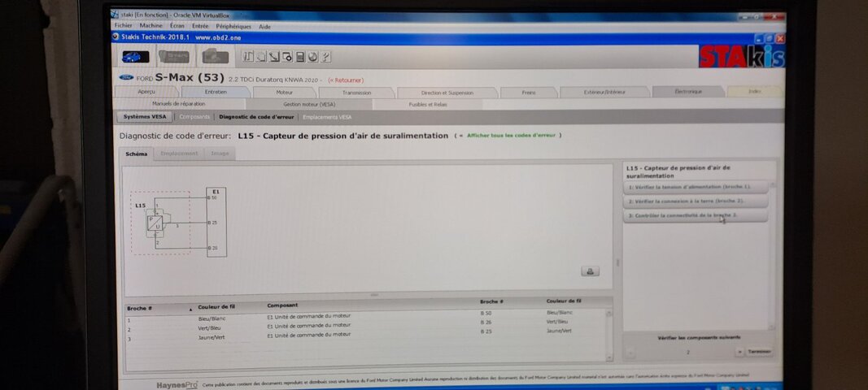This screenshot has height=390, width=868.
Task: Click step 1 Vérifier la tension d'alimentation
Action: click(696, 187)
